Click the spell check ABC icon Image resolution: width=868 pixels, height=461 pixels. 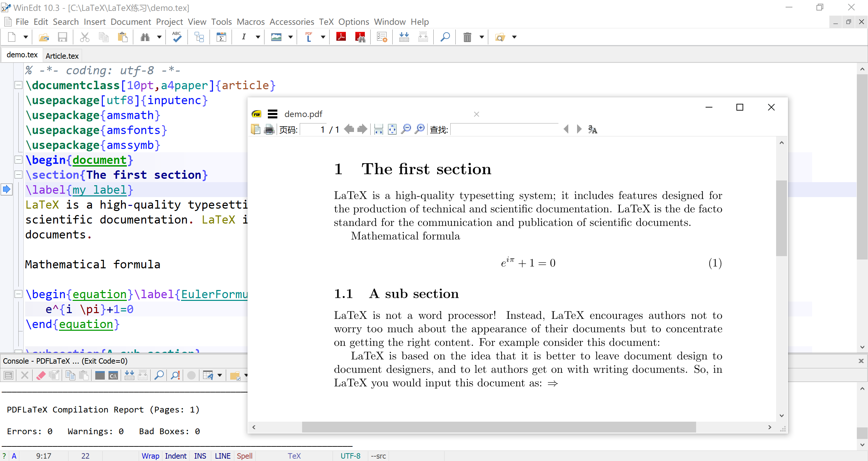click(x=177, y=37)
